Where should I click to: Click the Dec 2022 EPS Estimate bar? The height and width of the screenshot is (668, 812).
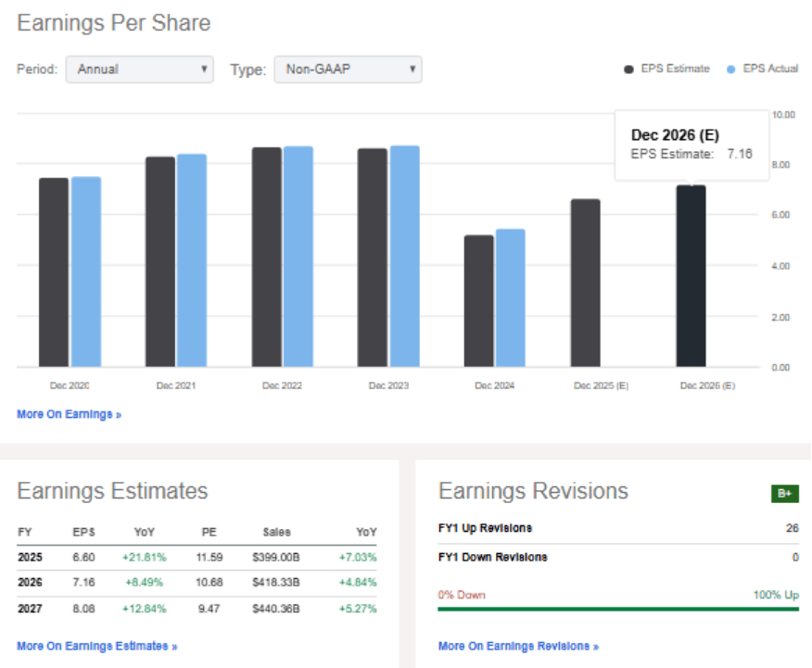pos(266,257)
